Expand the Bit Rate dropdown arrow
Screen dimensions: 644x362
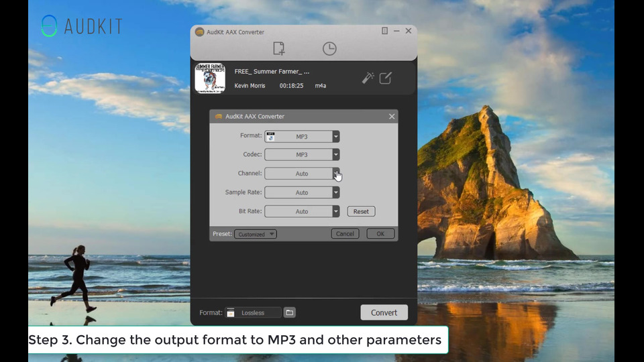point(336,211)
